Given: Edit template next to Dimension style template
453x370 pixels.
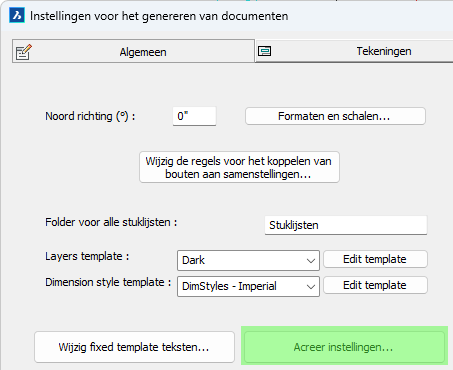Looking at the screenshot, I should coord(375,285).
